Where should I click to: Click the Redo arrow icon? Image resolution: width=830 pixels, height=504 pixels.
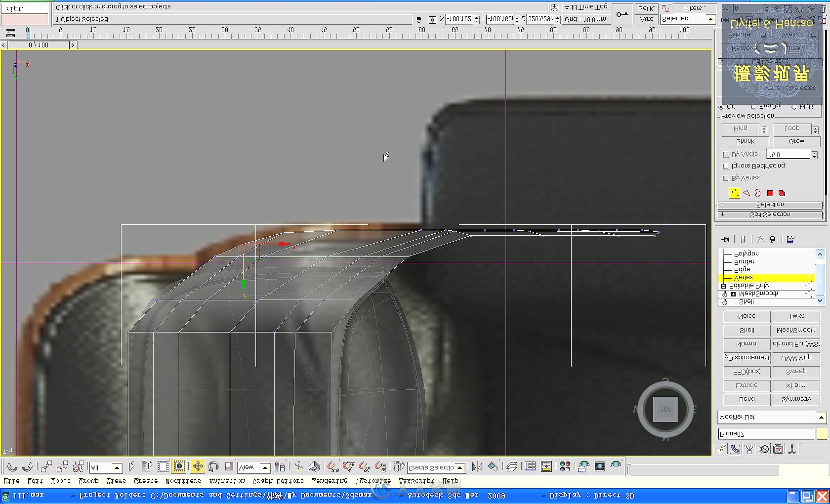(x=28, y=466)
